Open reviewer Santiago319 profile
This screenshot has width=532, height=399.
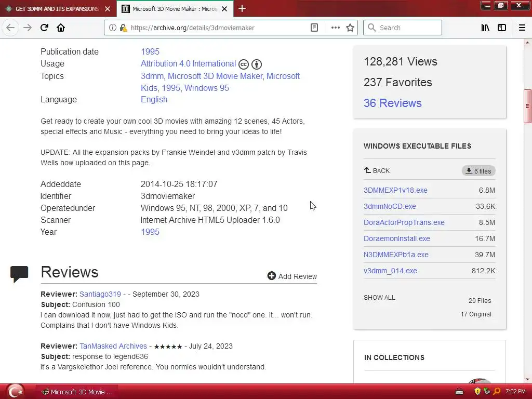point(100,294)
